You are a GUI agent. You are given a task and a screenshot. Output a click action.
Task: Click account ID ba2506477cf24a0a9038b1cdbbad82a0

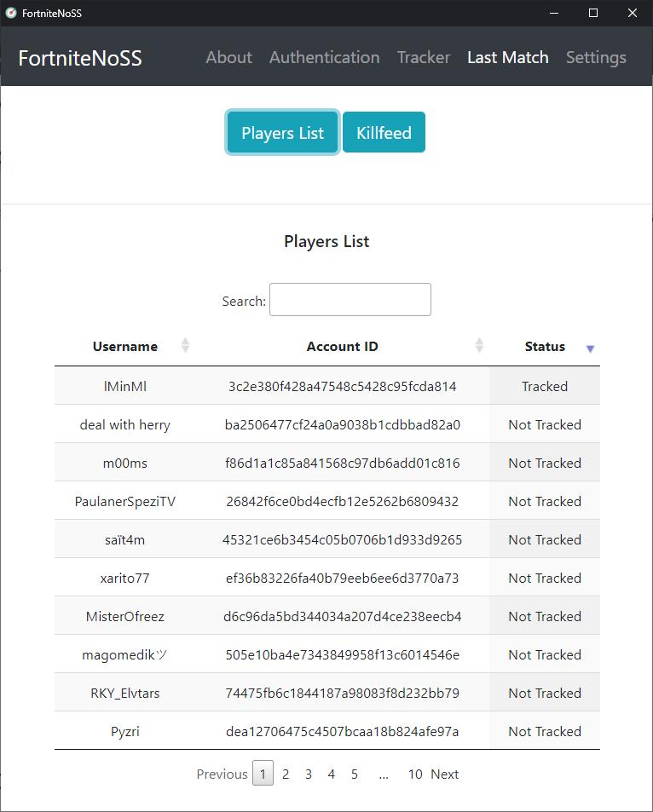click(x=342, y=424)
